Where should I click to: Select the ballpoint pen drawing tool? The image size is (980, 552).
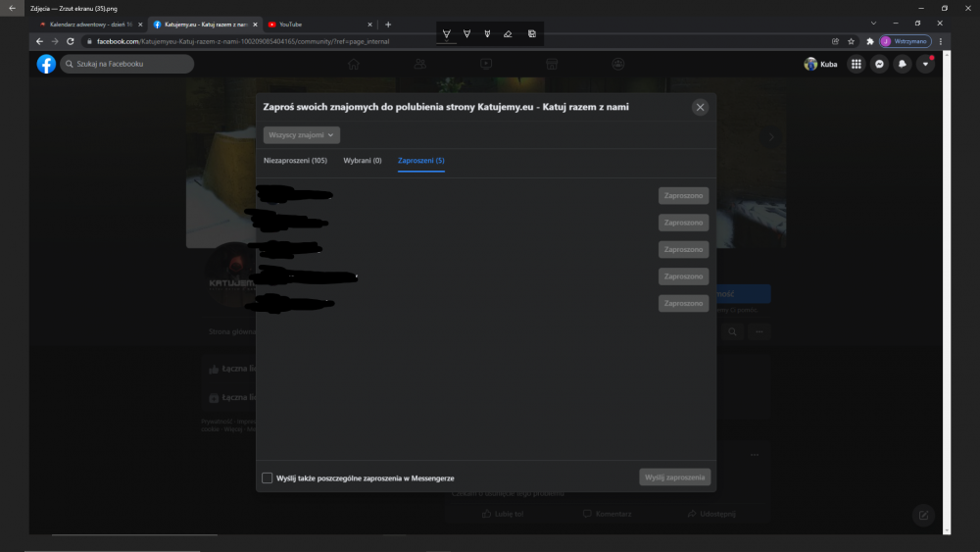(446, 33)
